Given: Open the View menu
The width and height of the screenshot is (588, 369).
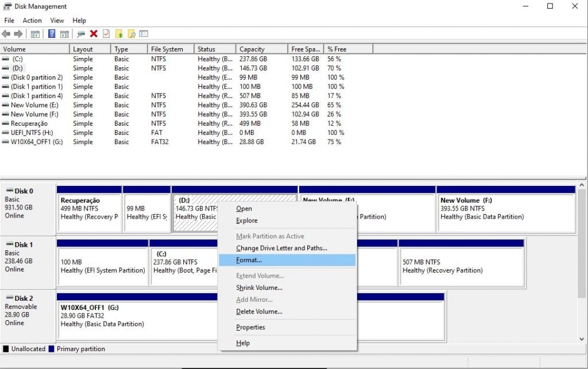Looking at the screenshot, I should (x=57, y=21).
